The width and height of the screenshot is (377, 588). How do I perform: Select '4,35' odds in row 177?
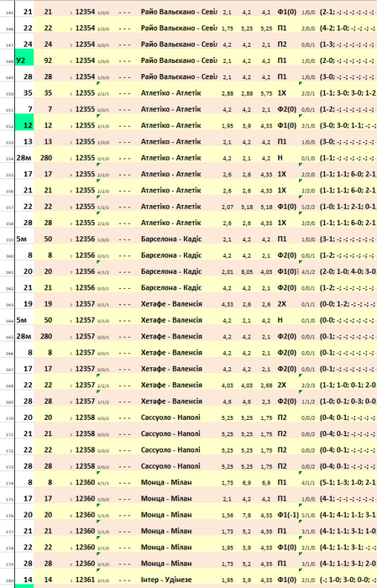click(x=266, y=532)
